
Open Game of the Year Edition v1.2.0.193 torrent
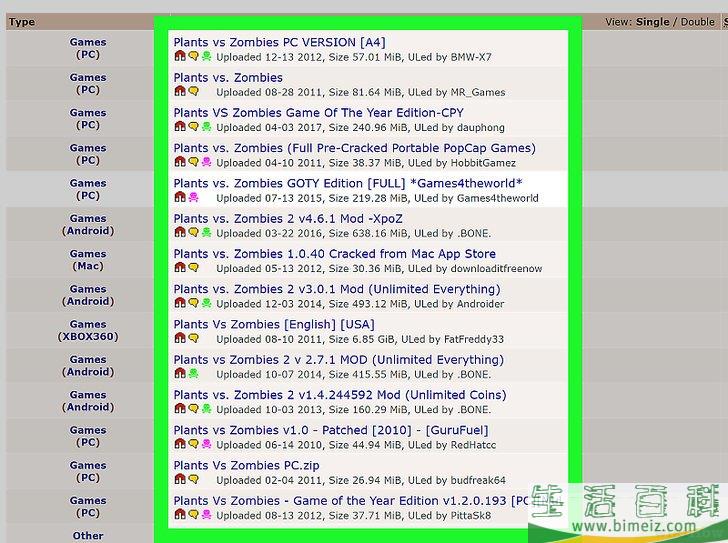351,501
